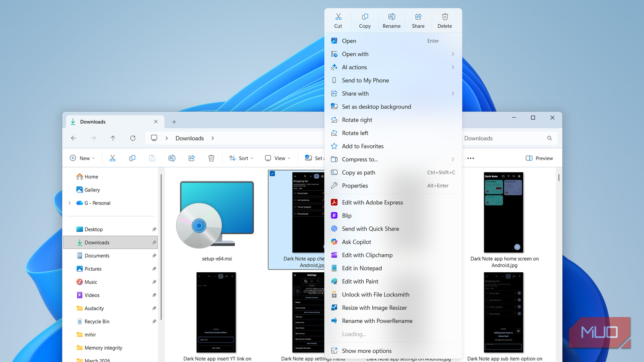The width and height of the screenshot is (644, 362).
Task: Click toolbar Rename icon
Action: click(172, 158)
